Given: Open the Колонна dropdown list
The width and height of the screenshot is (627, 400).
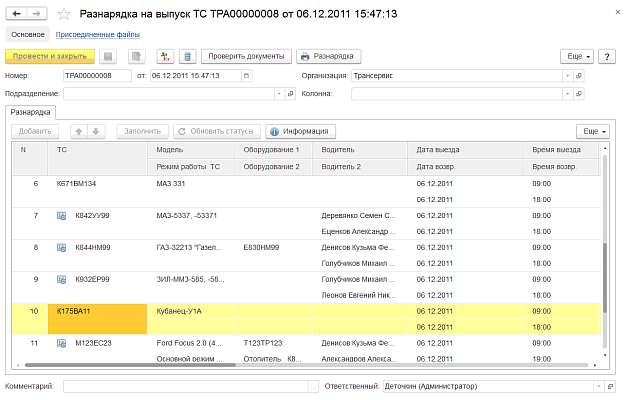Looking at the screenshot, I should click(x=569, y=93).
